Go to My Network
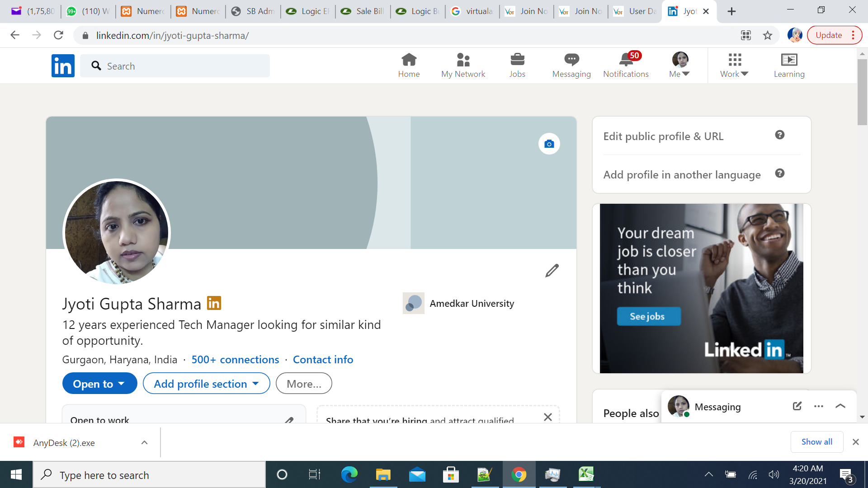 pos(463,66)
